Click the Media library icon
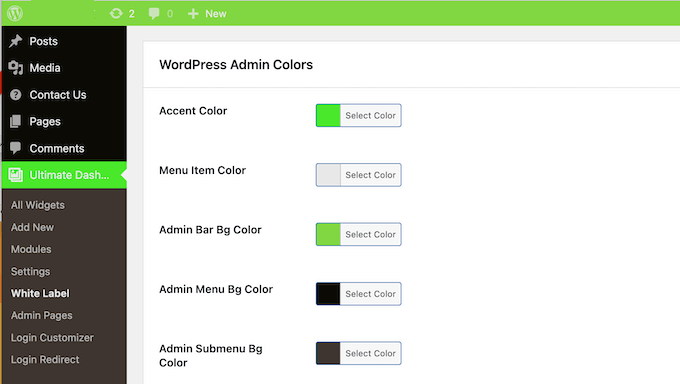680x384 pixels. click(16, 68)
